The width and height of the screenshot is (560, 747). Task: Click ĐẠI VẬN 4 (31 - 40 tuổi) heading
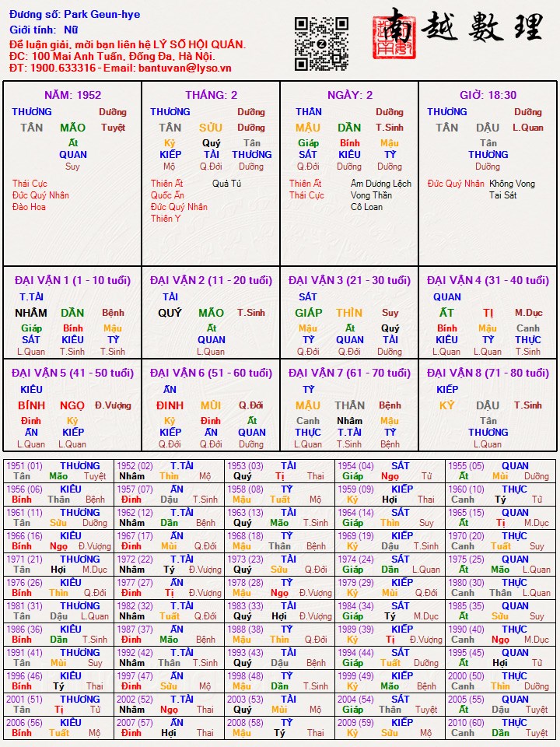coord(488,280)
